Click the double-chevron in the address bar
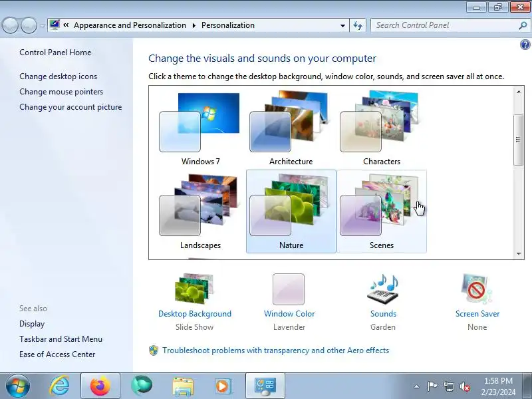The image size is (532, 399). click(66, 25)
